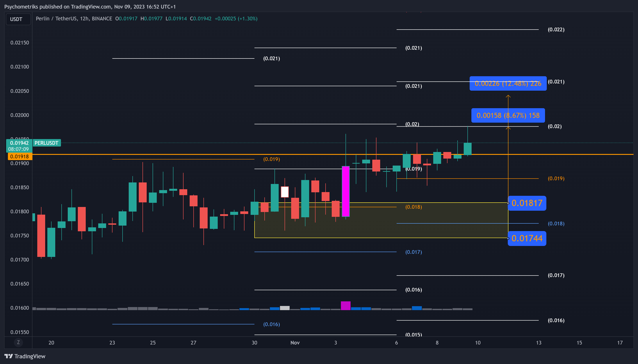Click date 13 on time axis
The width and height of the screenshot is (638, 364).
[539, 343]
